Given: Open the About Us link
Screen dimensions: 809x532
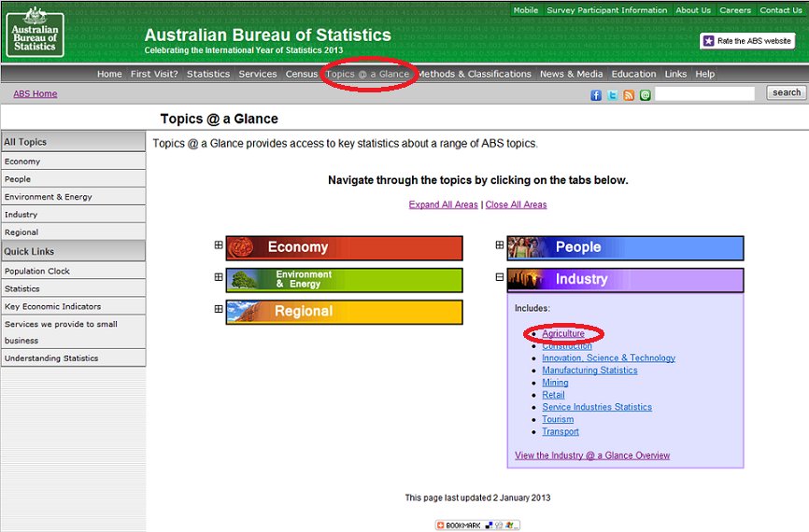Looking at the screenshot, I should tap(693, 9).
